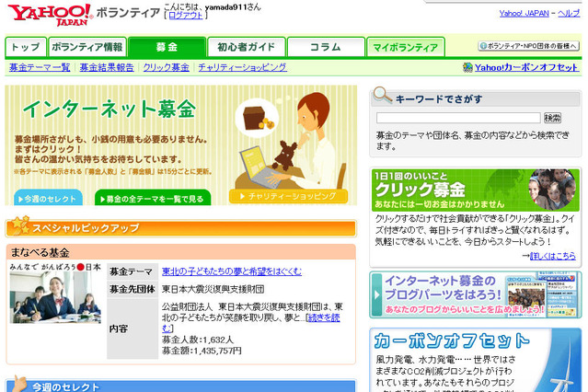
Task: Click the star icon on スペシャルピックアップ
Action: point(19,225)
